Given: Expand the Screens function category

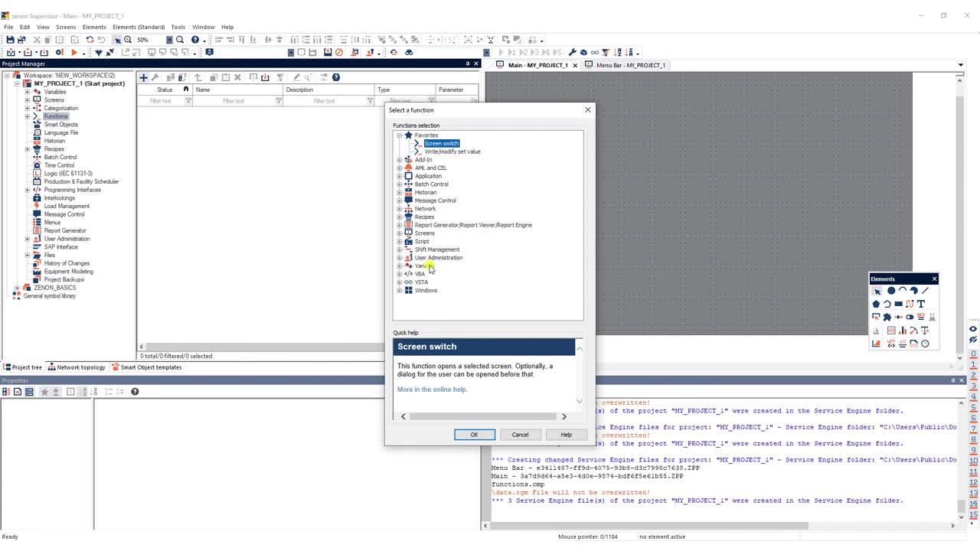Looking at the screenshot, I should tap(399, 233).
